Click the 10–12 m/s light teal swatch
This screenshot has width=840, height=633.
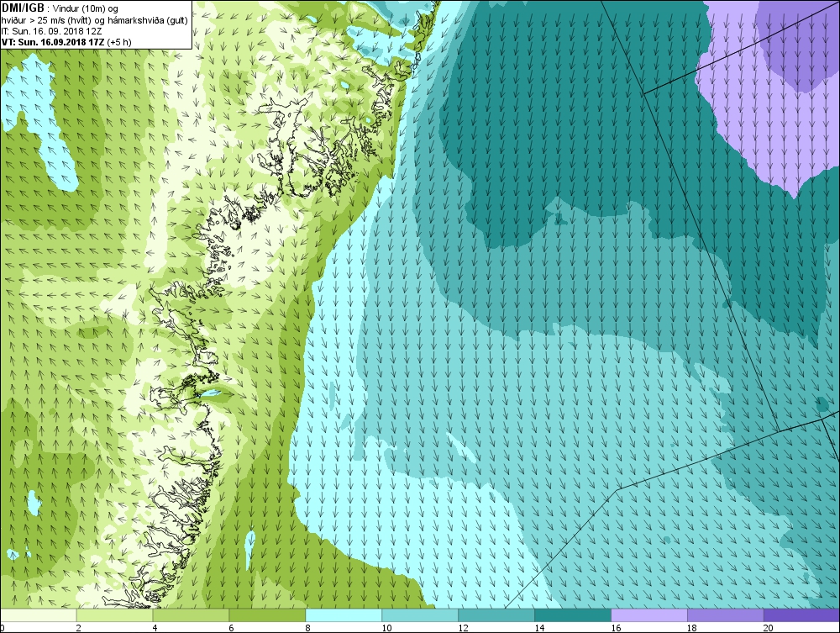tap(420, 615)
